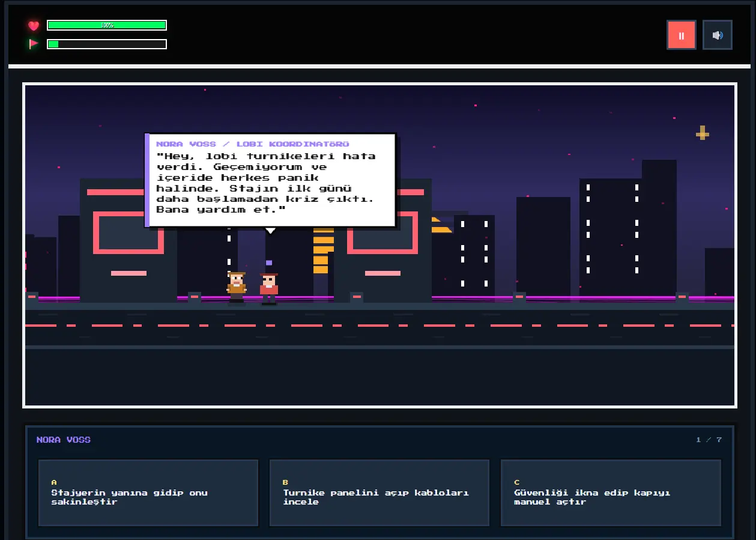Click the yellow letter C label
The image size is (756, 540).
click(516, 482)
